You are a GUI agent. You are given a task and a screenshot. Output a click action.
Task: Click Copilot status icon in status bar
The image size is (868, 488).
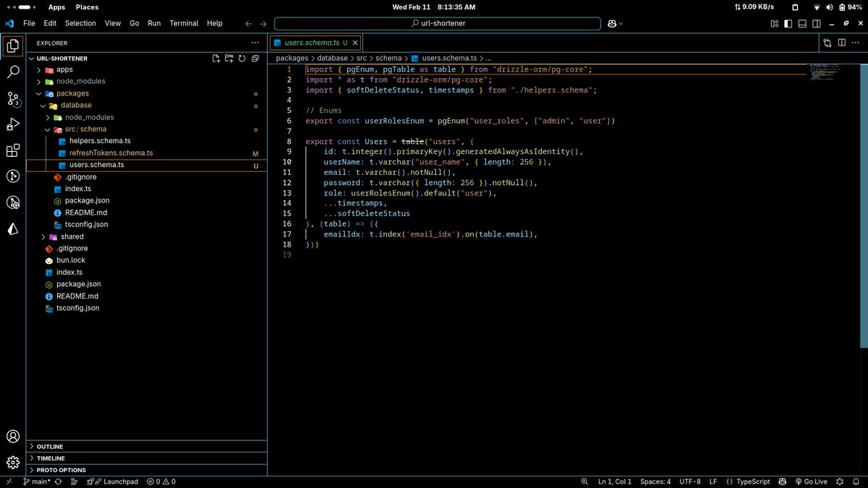[783, 481]
